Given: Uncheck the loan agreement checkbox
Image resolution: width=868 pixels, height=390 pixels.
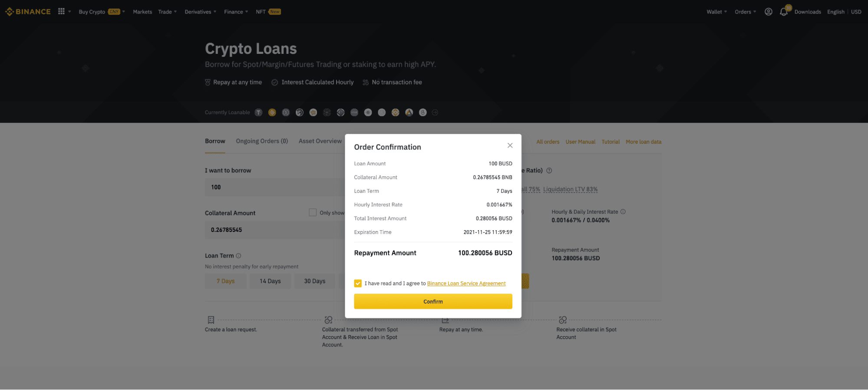Looking at the screenshot, I should (358, 283).
